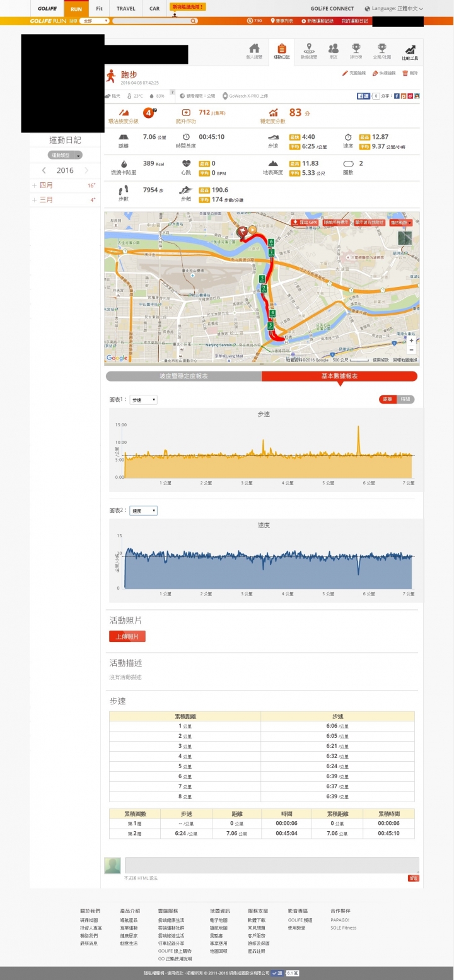Toggle chart axis to 距離
This screenshot has height=980, width=454.
(x=387, y=399)
